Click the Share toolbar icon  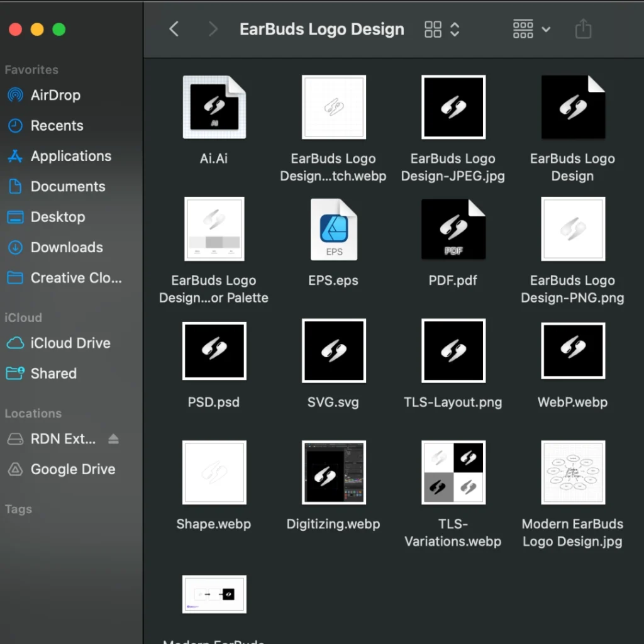tap(583, 29)
